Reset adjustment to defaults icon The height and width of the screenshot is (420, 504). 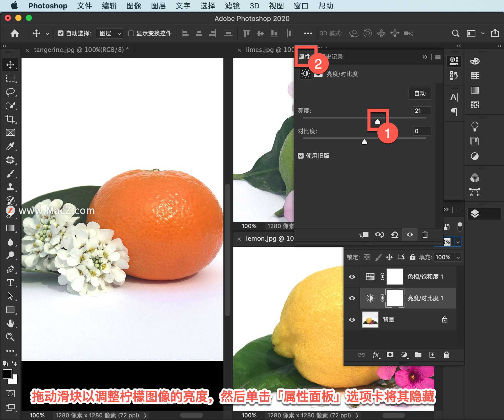[394, 235]
